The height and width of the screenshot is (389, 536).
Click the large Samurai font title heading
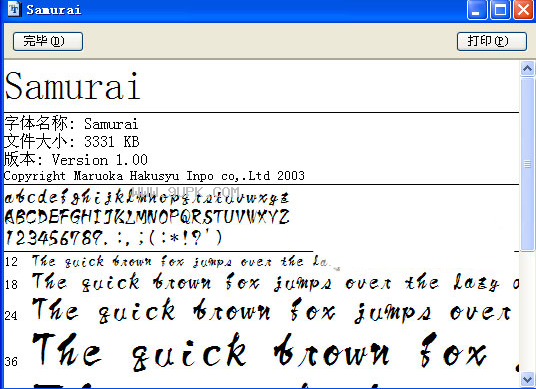pyautogui.click(x=72, y=86)
